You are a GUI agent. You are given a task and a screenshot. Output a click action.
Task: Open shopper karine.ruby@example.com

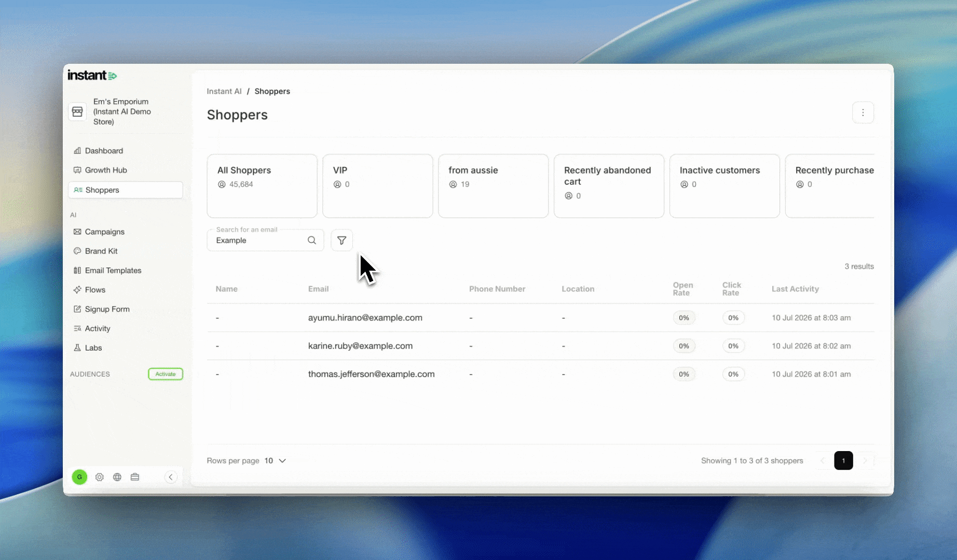tap(361, 346)
